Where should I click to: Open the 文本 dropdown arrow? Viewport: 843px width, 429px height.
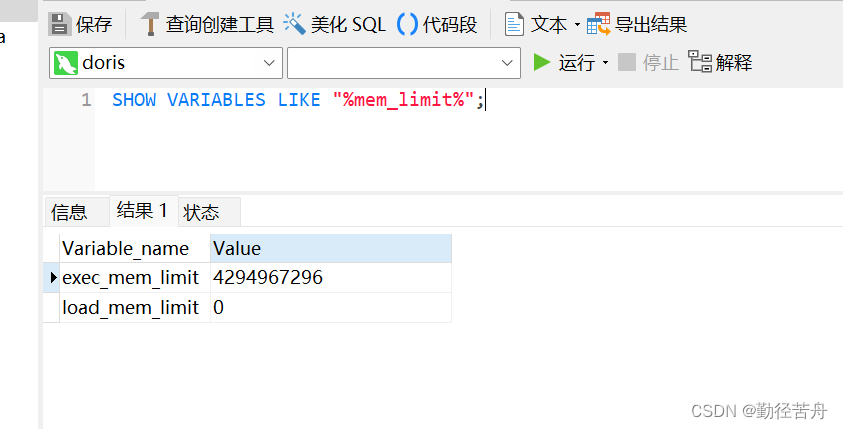tap(577, 25)
